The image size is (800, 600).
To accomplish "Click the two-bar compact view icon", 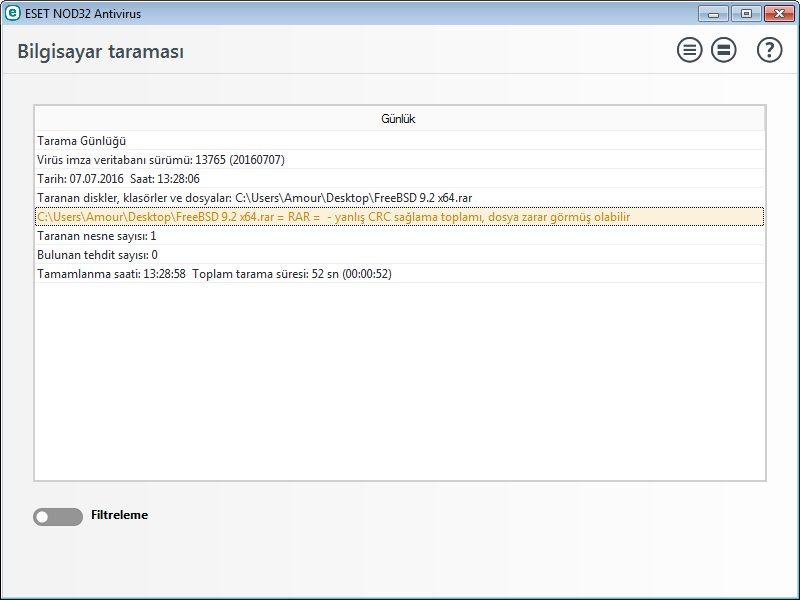I will tap(723, 50).
